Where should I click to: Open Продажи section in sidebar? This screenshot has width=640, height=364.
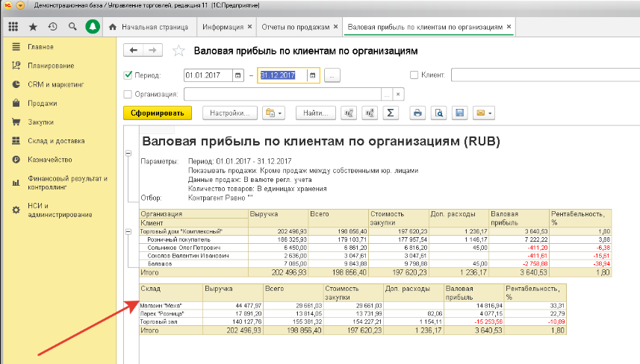[x=43, y=104]
